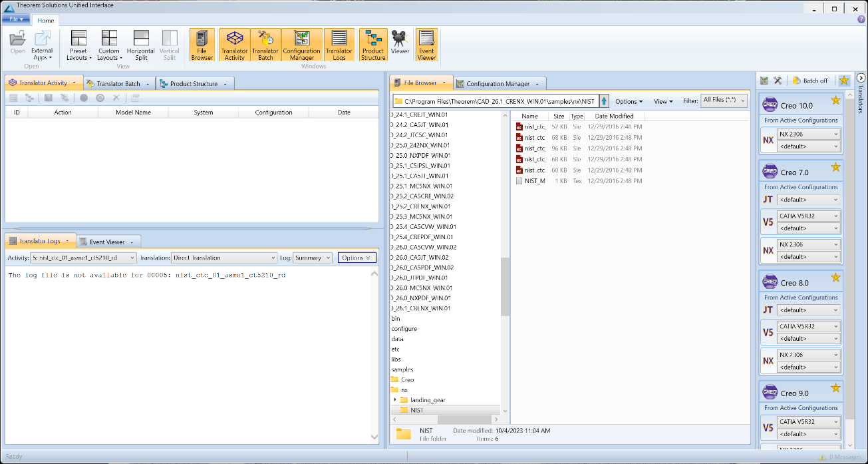This screenshot has width=868, height=464.
Task: Toggle the File Browser window button
Action: click(x=202, y=45)
